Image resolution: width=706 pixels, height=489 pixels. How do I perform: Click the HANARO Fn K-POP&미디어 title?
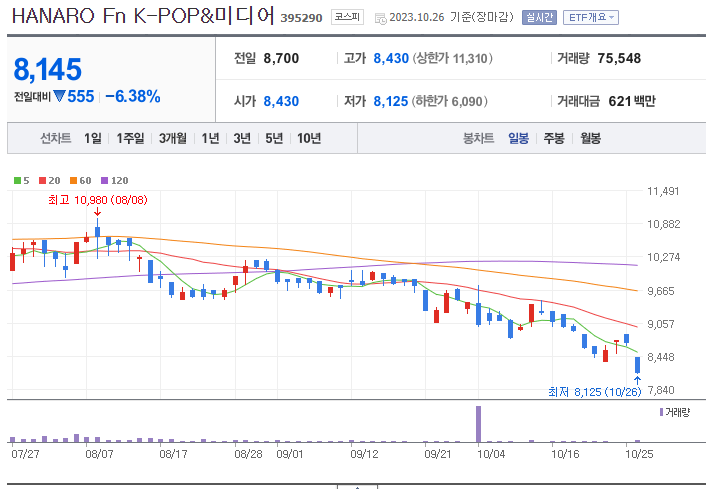click(143, 16)
